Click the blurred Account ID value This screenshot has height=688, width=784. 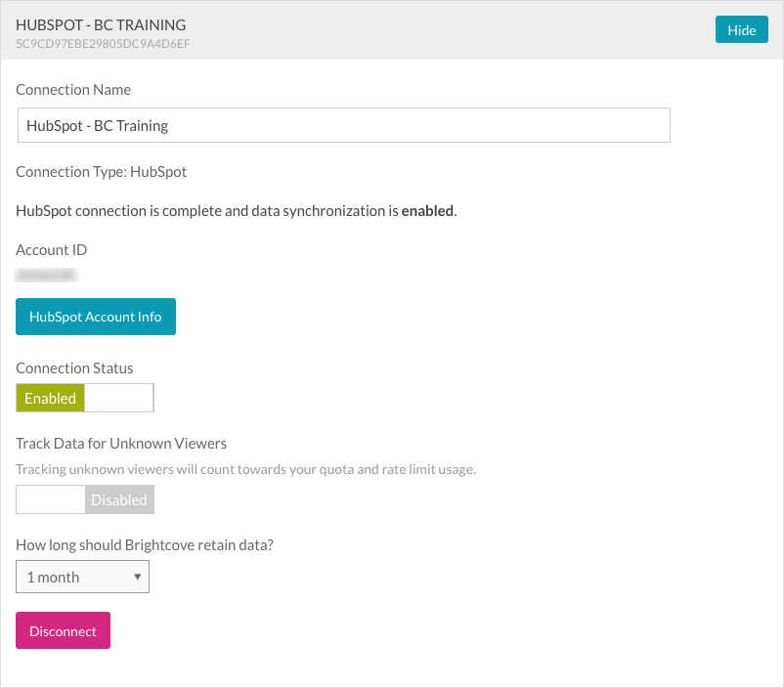pyautogui.click(x=47, y=276)
